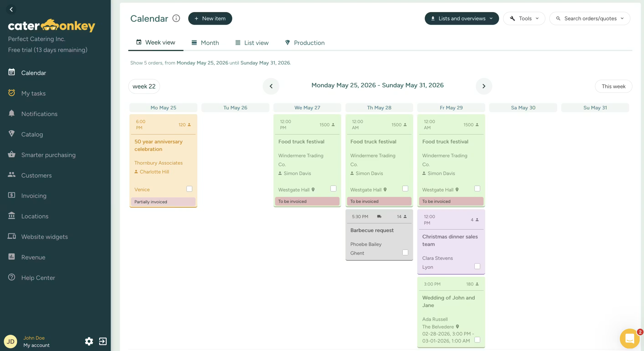Log out using the exit icon
The image size is (644, 351).
pos(103,341)
